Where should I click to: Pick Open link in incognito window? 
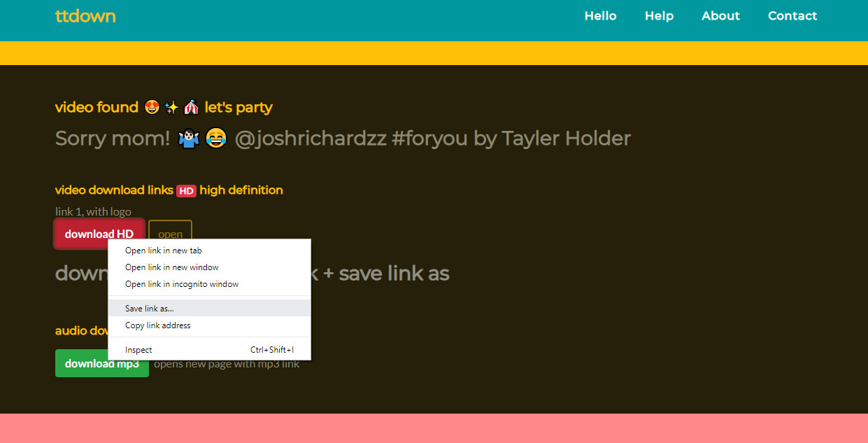[181, 284]
